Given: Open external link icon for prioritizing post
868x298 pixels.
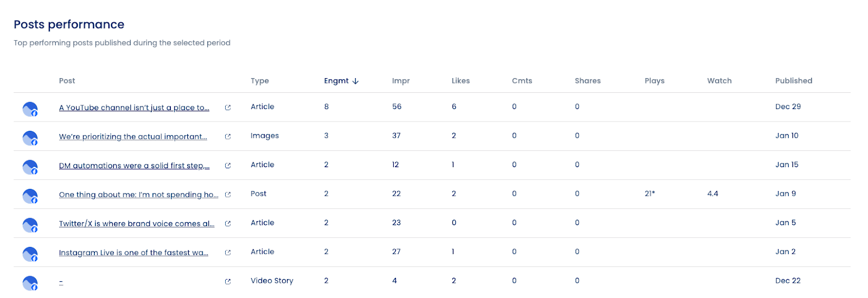Looking at the screenshot, I should tap(228, 137).
